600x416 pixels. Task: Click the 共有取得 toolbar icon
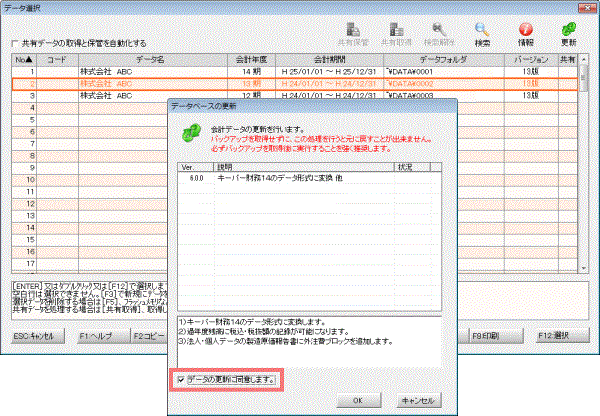396,34
